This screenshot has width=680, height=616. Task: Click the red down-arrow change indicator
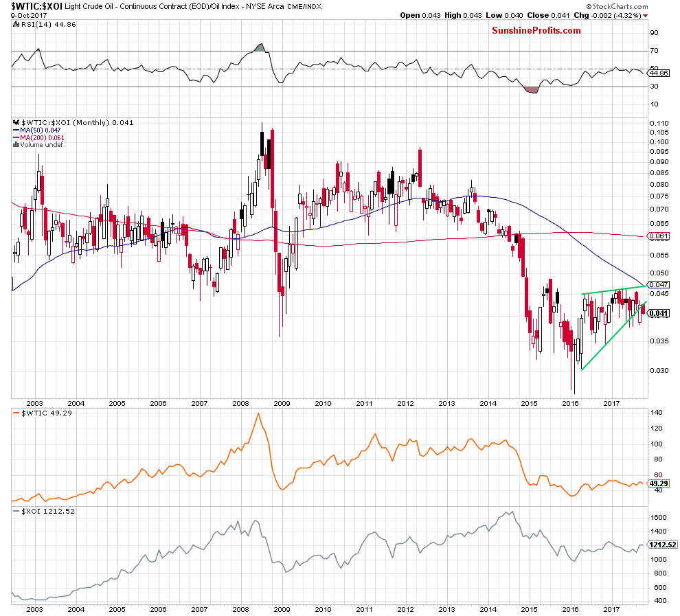pyautogui.click(x=645, y=16)
